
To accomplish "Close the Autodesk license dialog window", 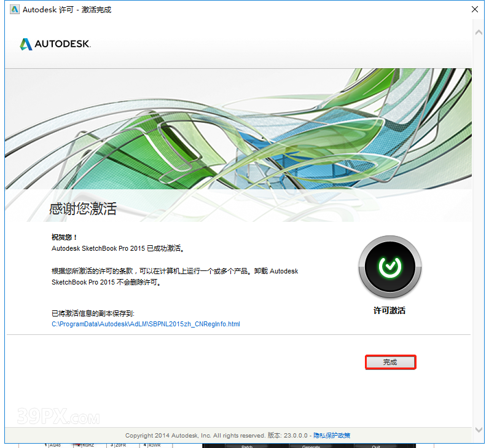I will pos(475,9).
